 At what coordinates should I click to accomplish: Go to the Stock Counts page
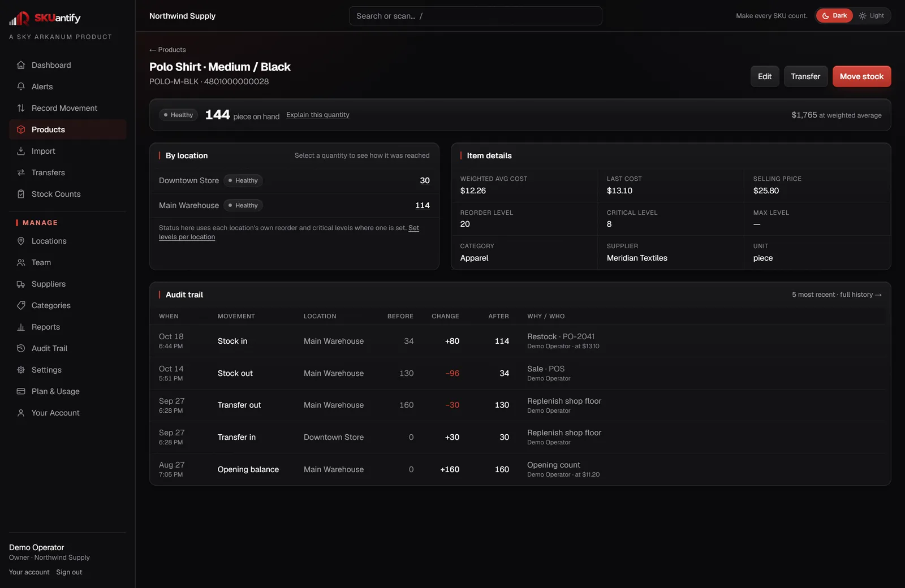click(x=68, y=194)
